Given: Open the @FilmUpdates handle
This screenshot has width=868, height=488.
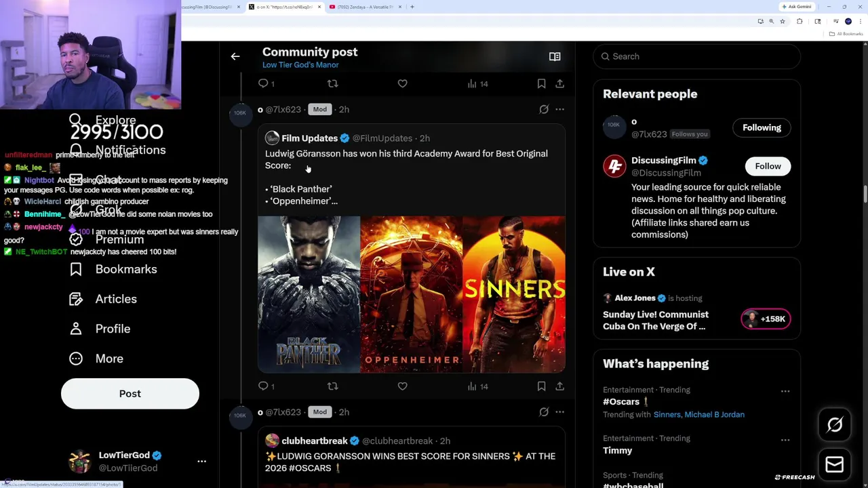Looking at the screenshot, I should click(382, 138).
